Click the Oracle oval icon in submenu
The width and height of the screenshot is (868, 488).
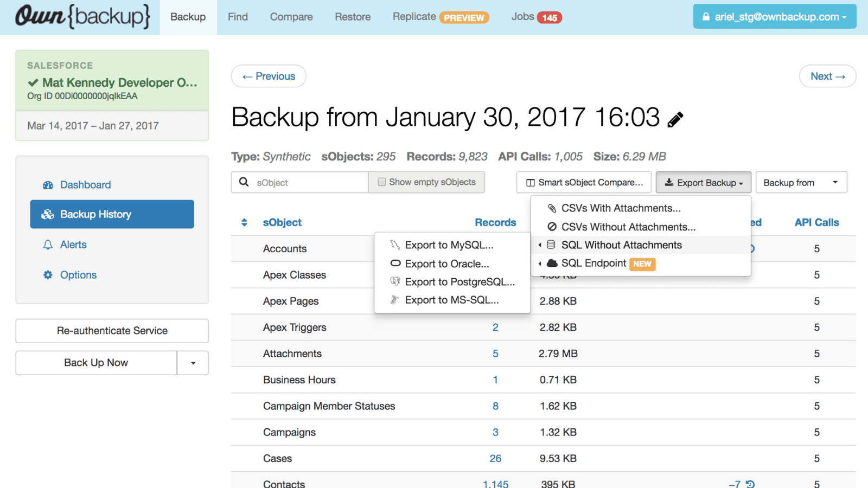(395, 264)
